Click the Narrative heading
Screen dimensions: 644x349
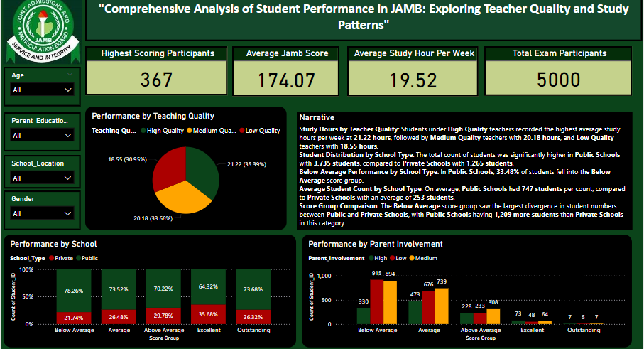click(317, 117)
